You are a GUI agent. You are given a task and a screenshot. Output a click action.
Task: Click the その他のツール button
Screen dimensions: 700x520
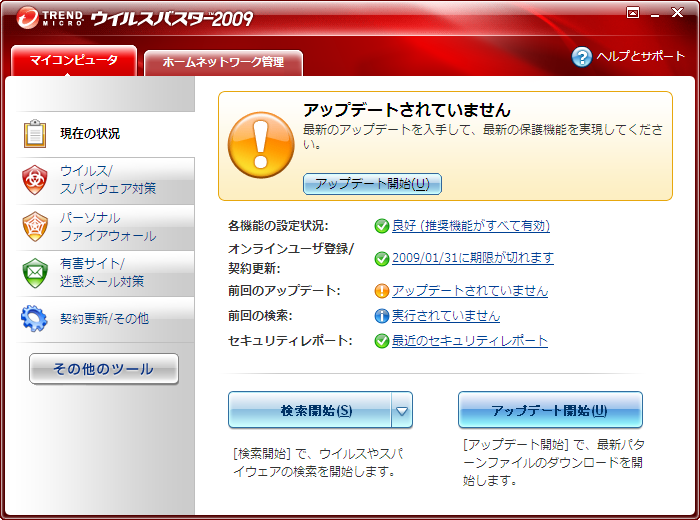click(x=104, y=369)
